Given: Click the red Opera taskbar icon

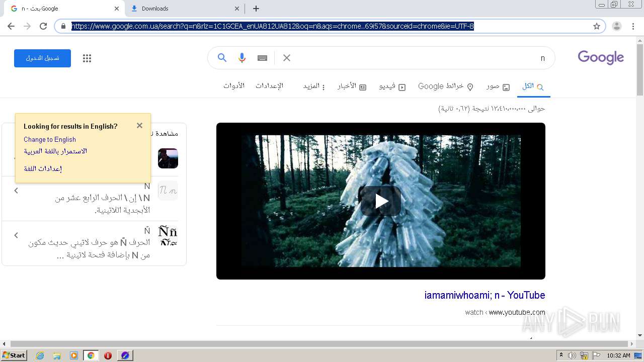Looking at the screenshot, I should (x=108, y=355).
